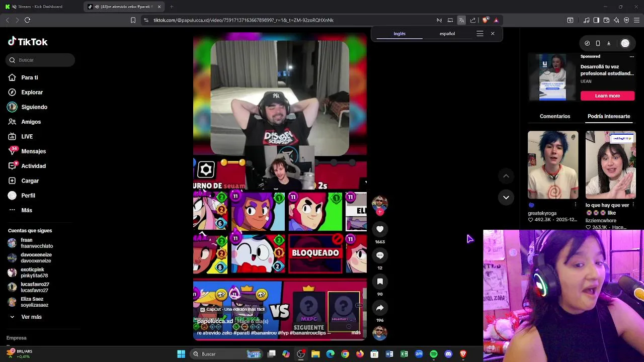
Task: Share the video using the arrow icon
Action: point(380,308)
